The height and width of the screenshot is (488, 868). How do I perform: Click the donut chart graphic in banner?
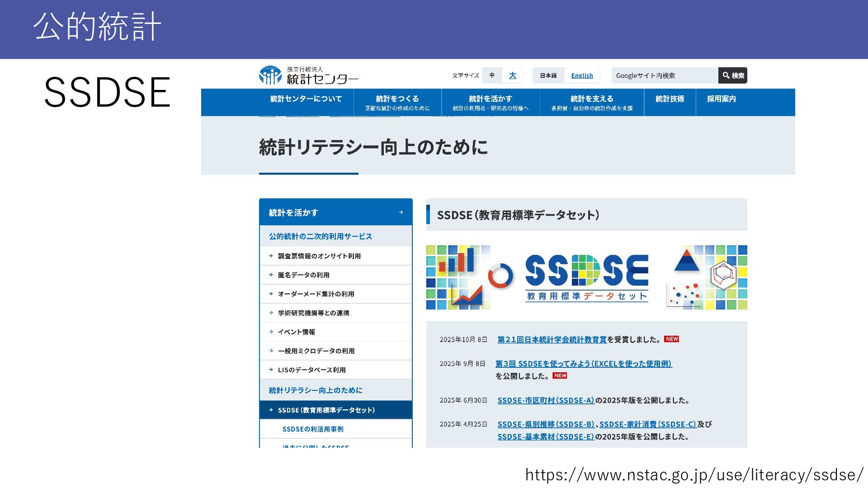click(500, 275)
